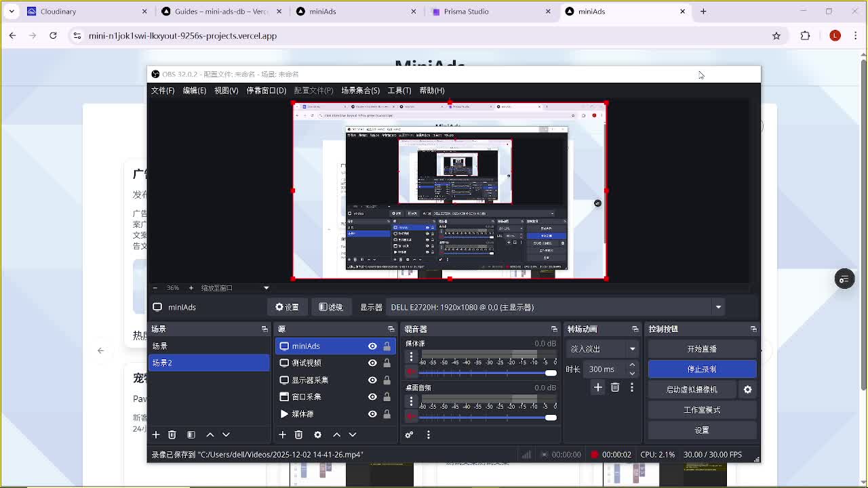Image resolution: width=868 pixels, height=488 pixels.
Task: Toggle visibility of the 测试视频 source
Action: coord(372,363)
